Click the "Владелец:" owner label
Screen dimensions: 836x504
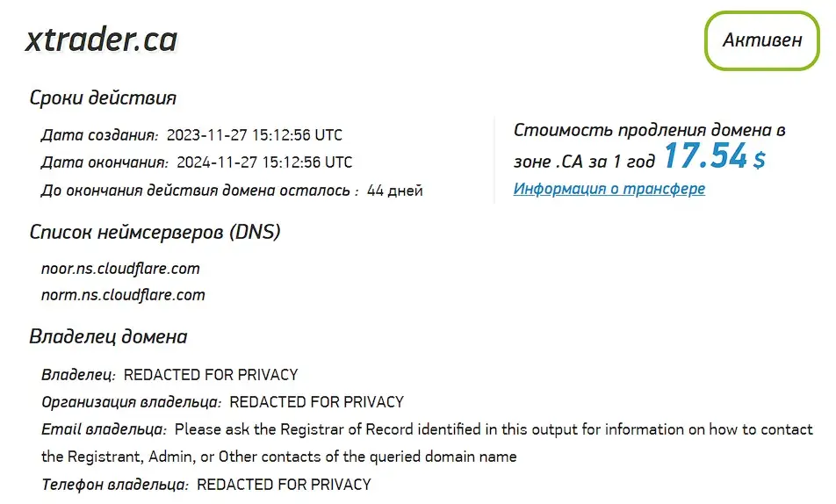(78, 375)
